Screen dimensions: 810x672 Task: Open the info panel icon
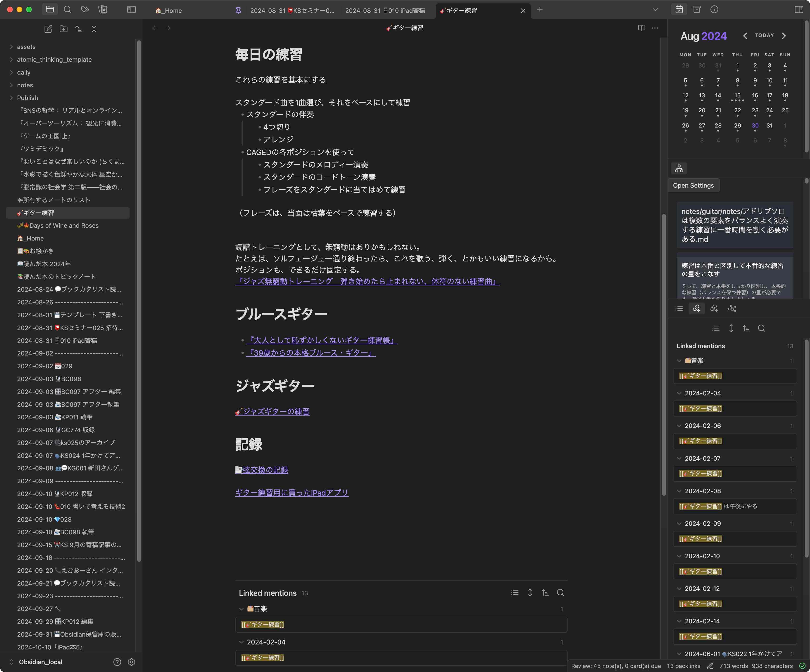tap(714, 10)
